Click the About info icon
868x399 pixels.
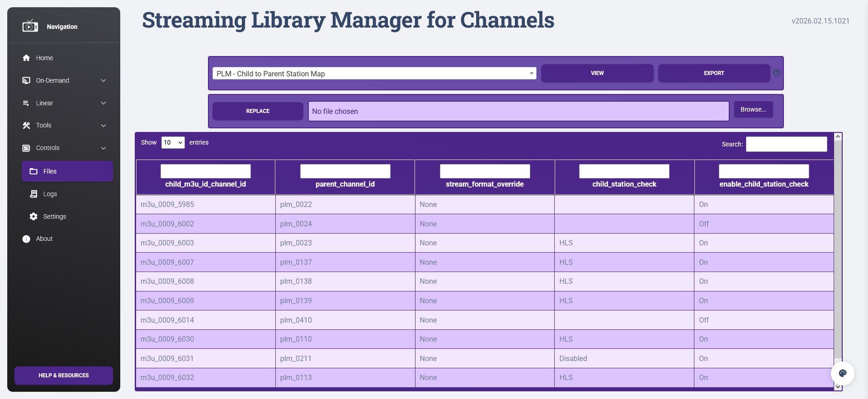[26, 239]
